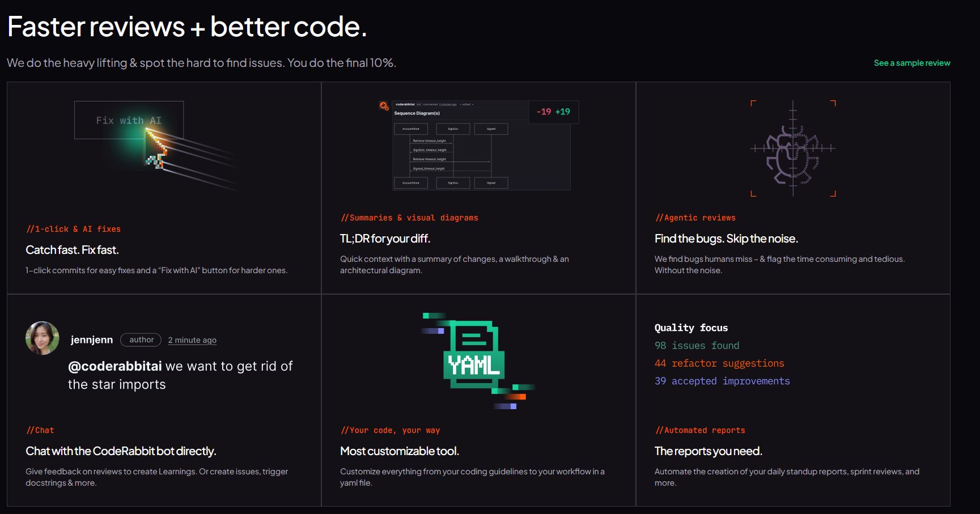
Task: Click the '//Automated reports' label
Action: pyautogui.click(x=700, y=430)
